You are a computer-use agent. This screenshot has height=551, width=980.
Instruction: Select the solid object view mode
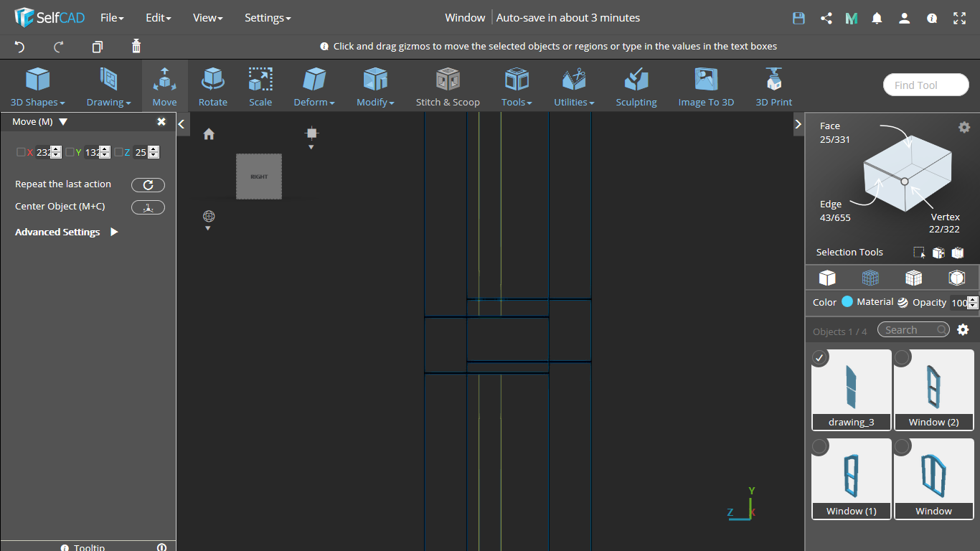(x=827, y=278)
